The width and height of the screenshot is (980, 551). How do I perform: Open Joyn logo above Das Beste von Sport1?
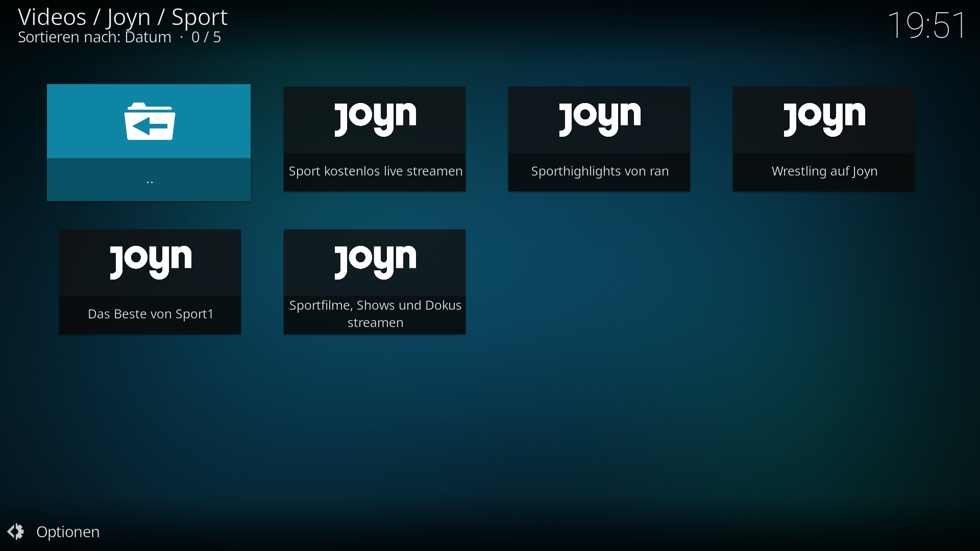pos(151,262)
